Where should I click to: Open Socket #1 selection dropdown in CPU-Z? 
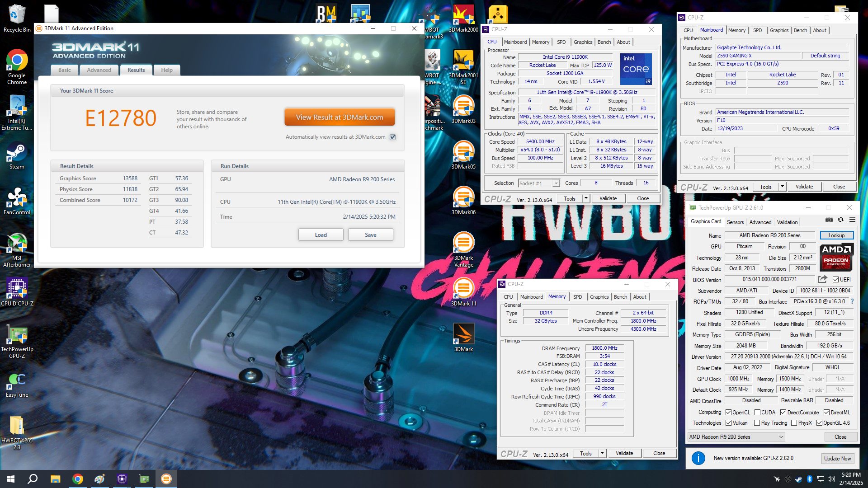coord(539,183)
